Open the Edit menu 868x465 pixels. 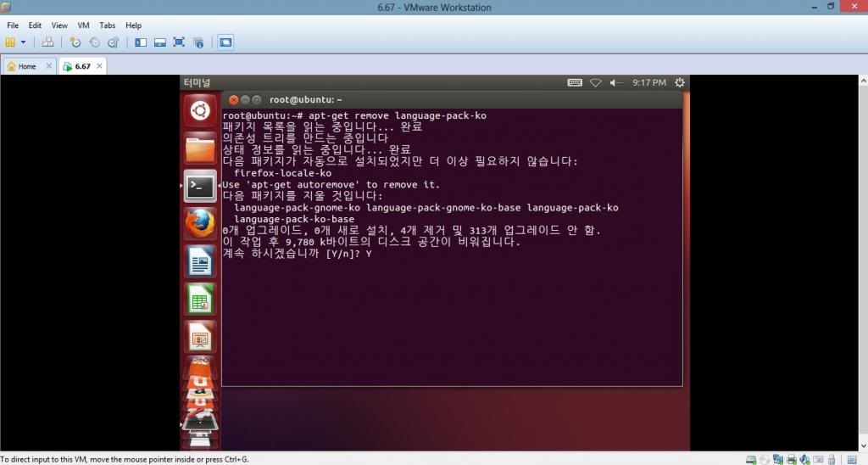[35, 25]
